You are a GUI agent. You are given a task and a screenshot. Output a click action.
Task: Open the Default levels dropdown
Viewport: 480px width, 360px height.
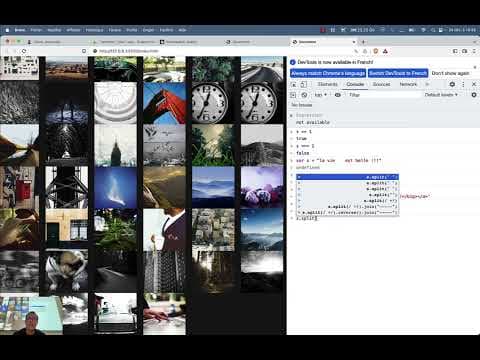[441, 95]
